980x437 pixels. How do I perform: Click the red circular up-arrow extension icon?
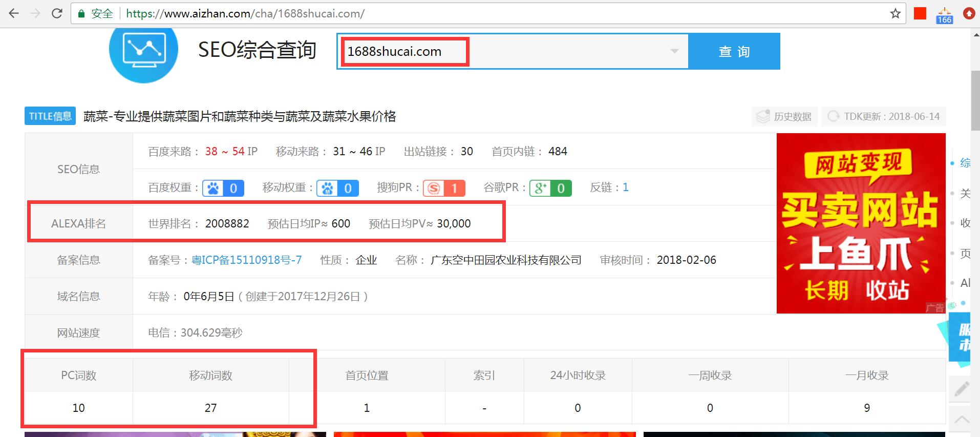969,13
